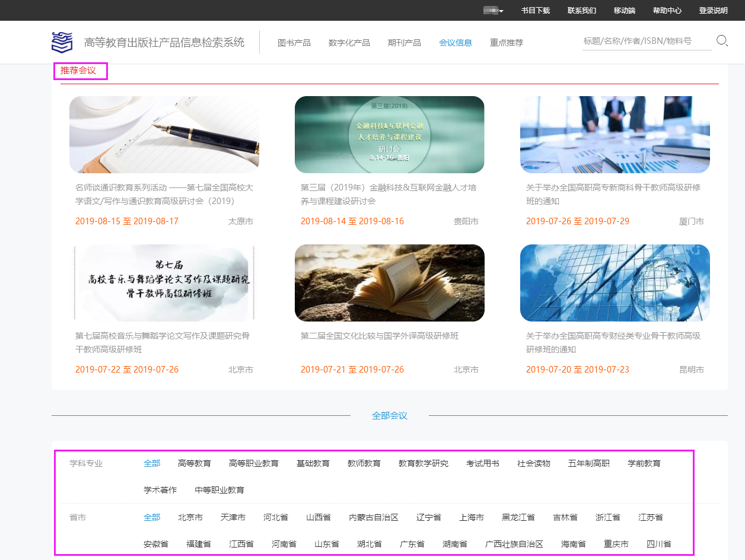Click the search magnifier icon
Image resolution: width=745 pixels, height=560 pixels.
722,41
